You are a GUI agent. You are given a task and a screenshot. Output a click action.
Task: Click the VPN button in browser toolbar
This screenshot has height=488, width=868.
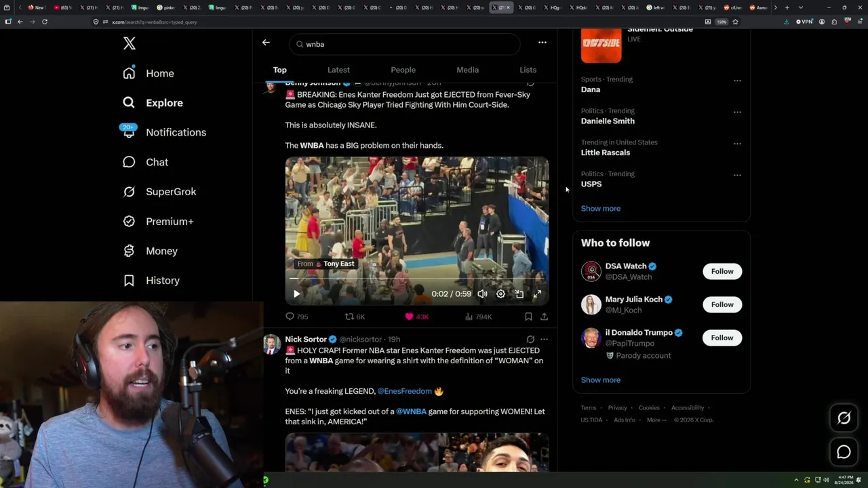(804, 22)
